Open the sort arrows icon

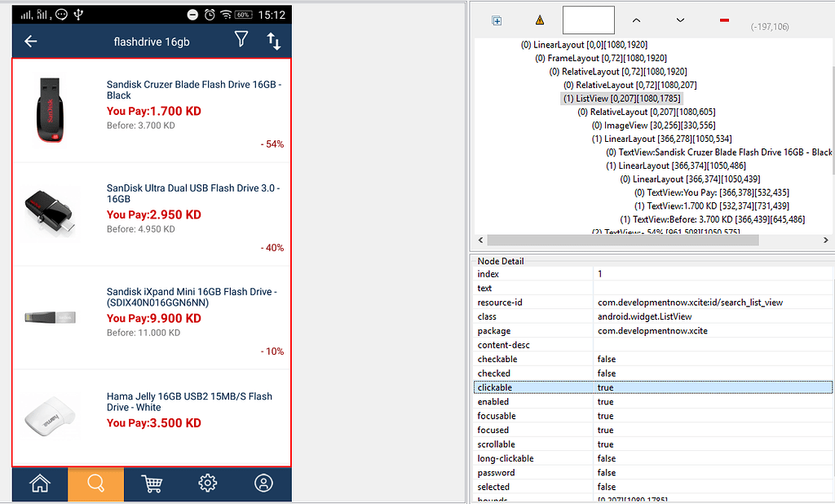(x=276, y=41)
